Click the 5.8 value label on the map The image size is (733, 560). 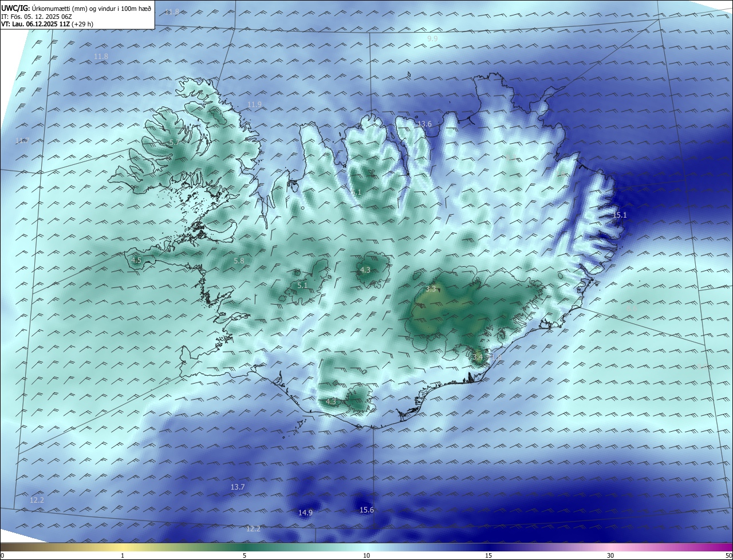coord(239,261)
